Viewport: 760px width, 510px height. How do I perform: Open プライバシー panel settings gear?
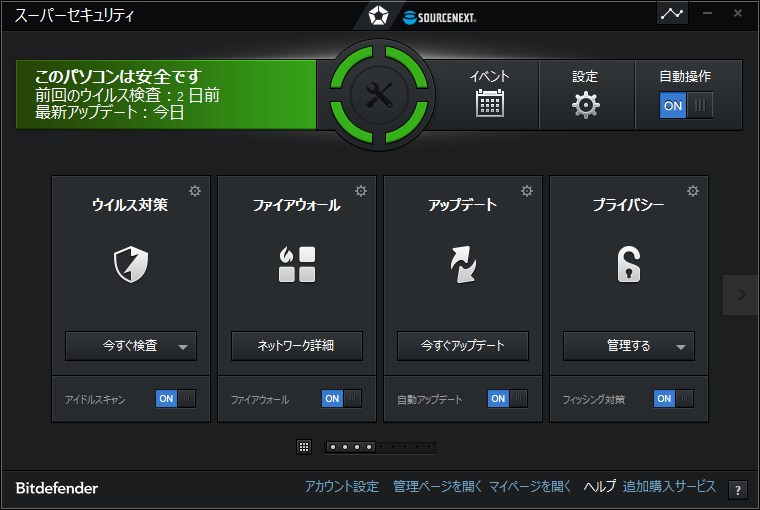pyautogui.click(x=693, y=191)
